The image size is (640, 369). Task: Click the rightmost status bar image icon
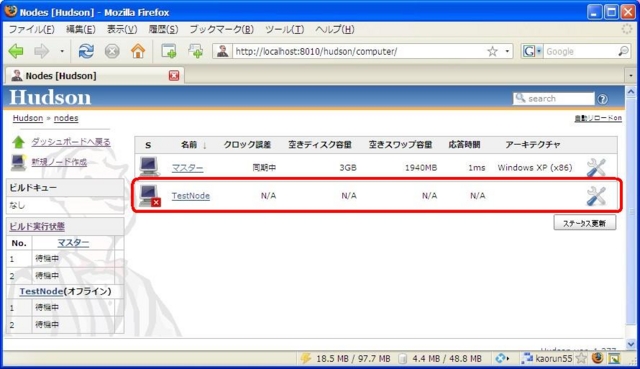pyautogui.click(x=615, y=358)
